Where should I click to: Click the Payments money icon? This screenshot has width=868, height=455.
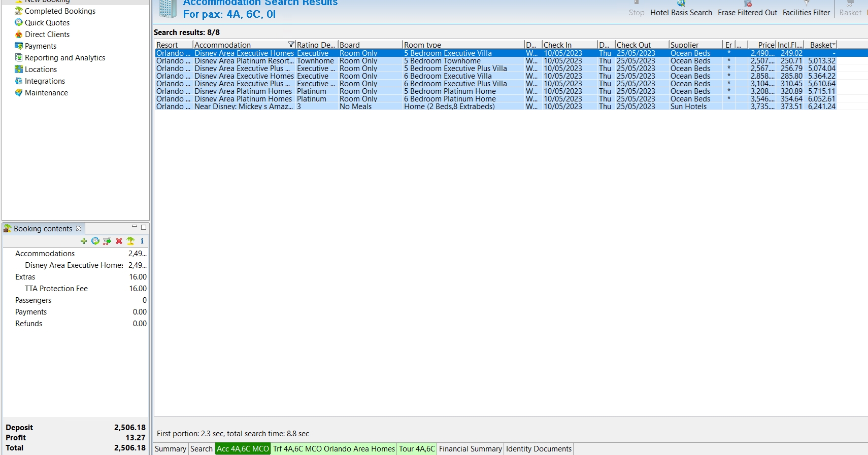pos(19,46)
